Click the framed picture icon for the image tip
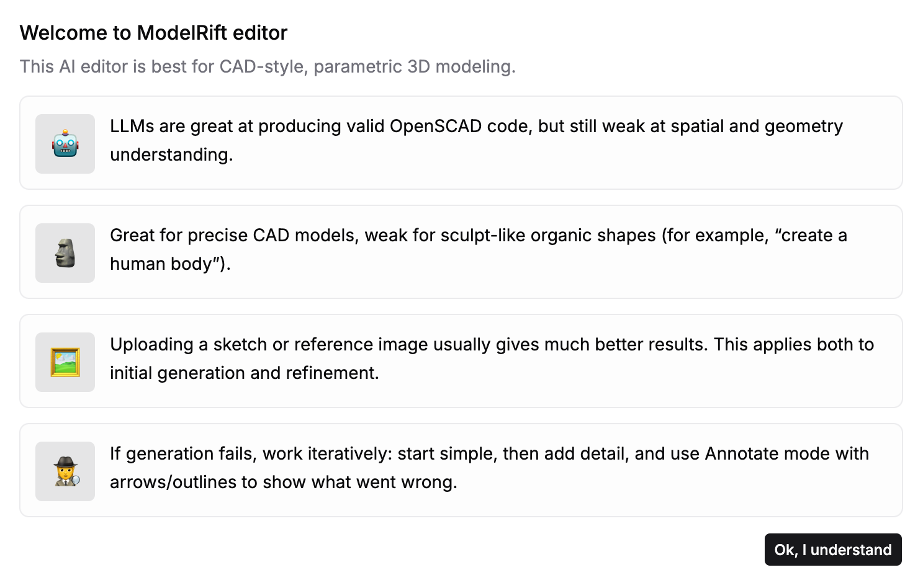This screenshot has width=923, height=588. (65, 362)
